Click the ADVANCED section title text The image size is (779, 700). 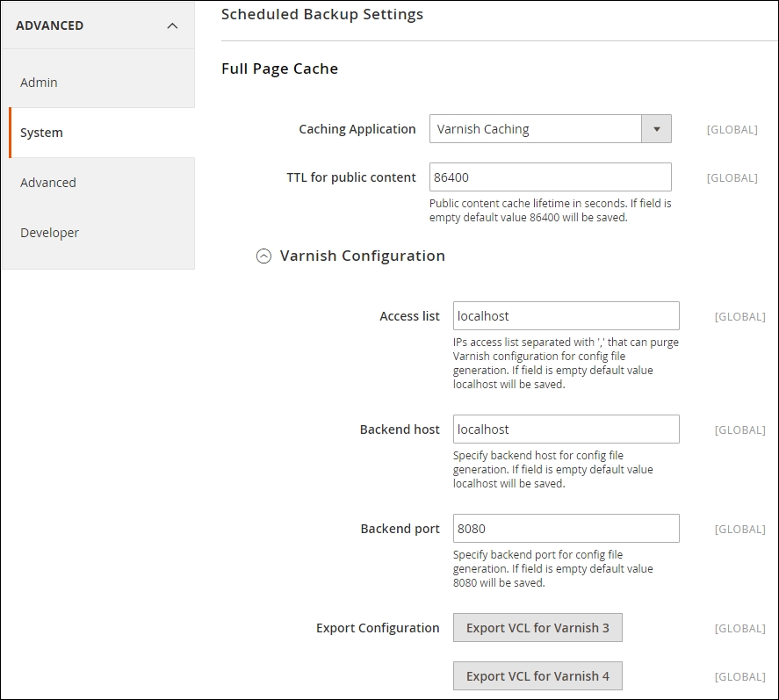click(x=50, y=25)
